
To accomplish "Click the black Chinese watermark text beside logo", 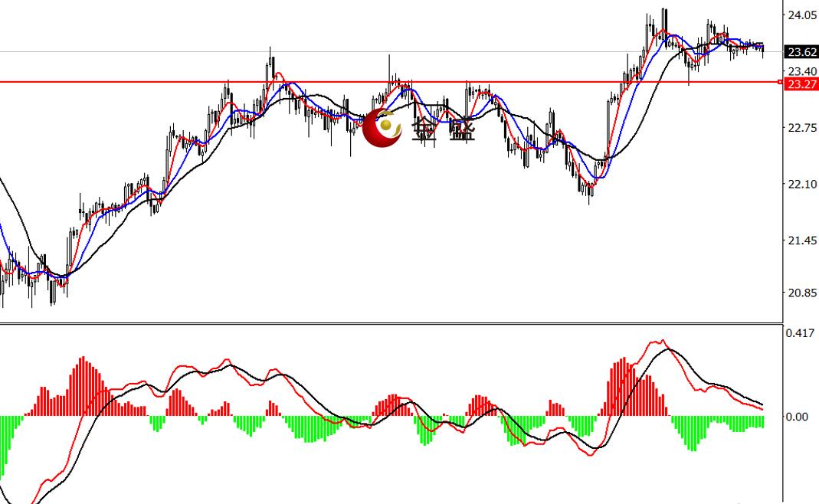I will 444,128.
